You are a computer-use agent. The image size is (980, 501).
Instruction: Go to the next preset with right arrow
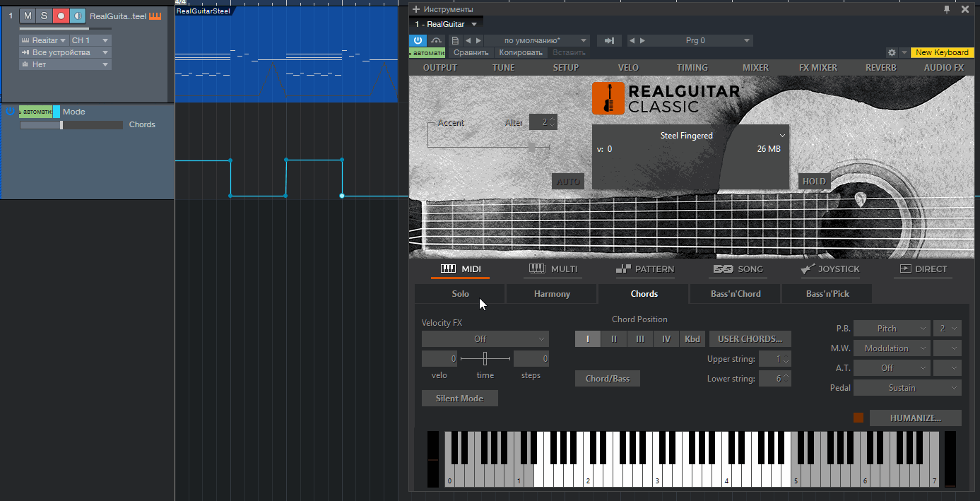coord(478,41)
